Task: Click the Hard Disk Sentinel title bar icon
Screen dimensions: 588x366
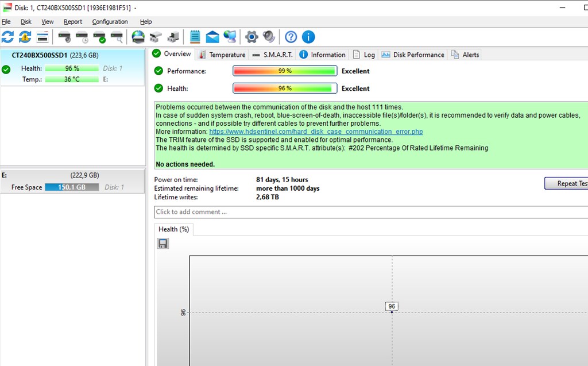Action: pos(7,7)
